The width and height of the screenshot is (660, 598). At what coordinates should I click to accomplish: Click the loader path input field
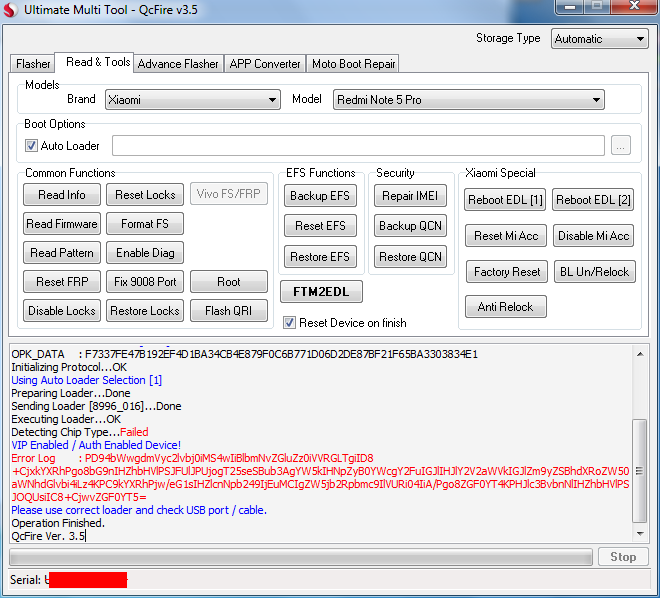(358, 146)
